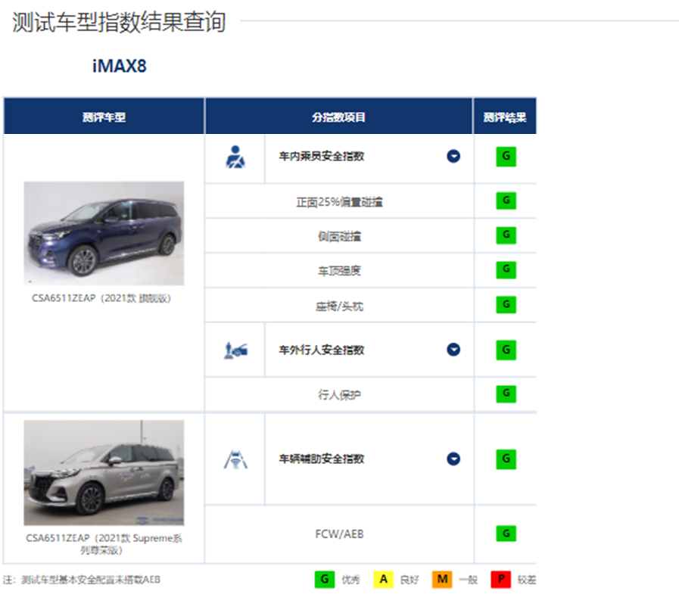Click the CSA6511ZEAP Supreme系列尊荣版 caption
The height and width of the screenshot is (616, 679).
pos(104,544)
